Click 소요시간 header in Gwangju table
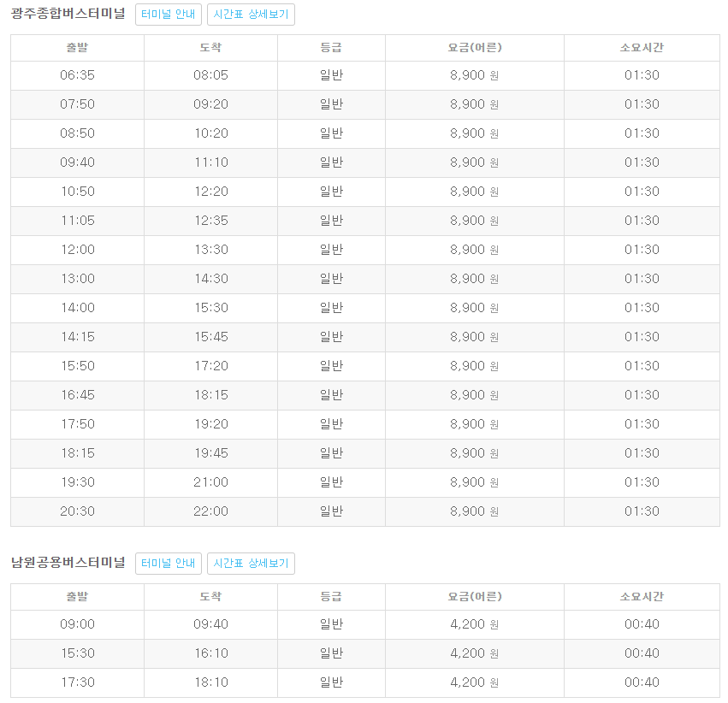This screenshot has width=728, height=703. 642,48
